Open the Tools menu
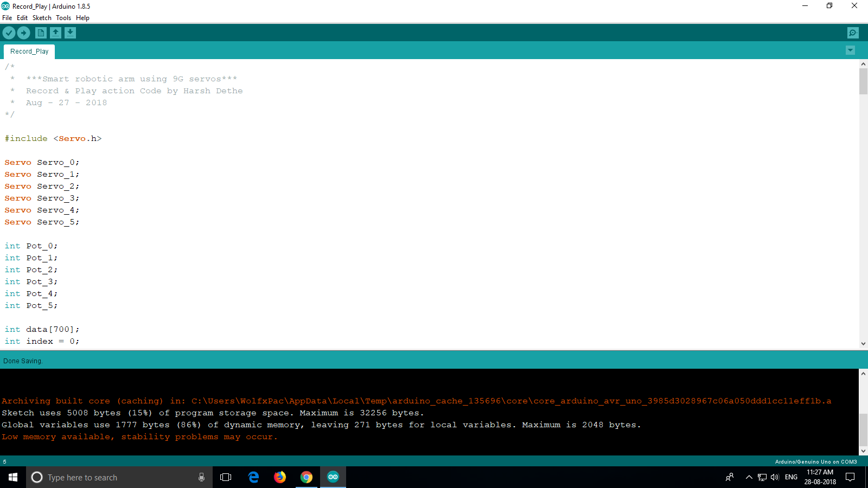Viewport: 868px width, 488px height. point(63,18)
